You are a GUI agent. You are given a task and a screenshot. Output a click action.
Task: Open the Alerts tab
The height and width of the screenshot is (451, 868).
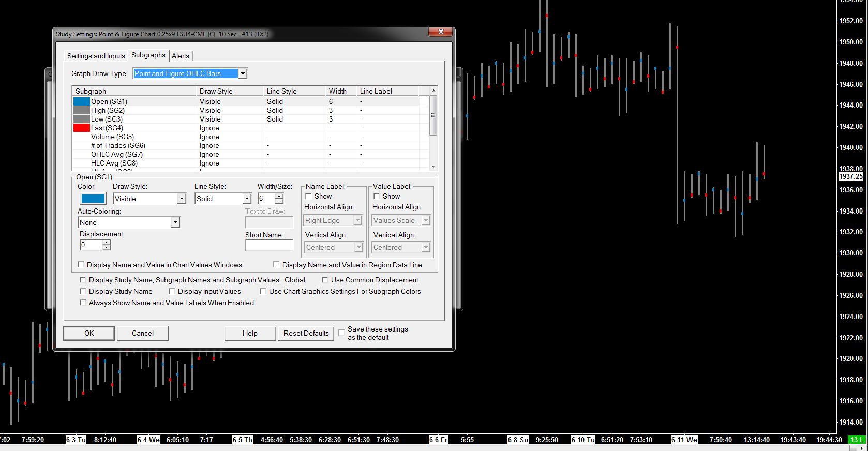(181, 56)
